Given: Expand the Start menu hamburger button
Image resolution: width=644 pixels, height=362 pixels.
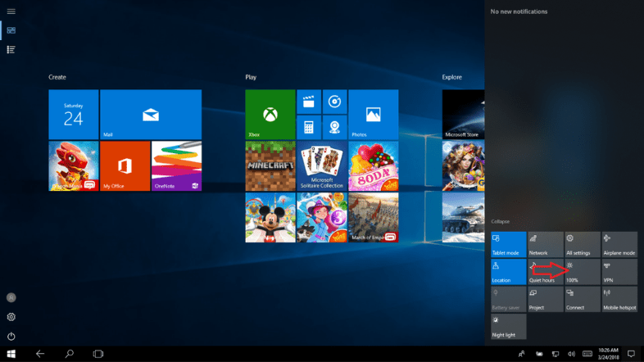Looking at the screenshot, I should click(x=11, y=11).
